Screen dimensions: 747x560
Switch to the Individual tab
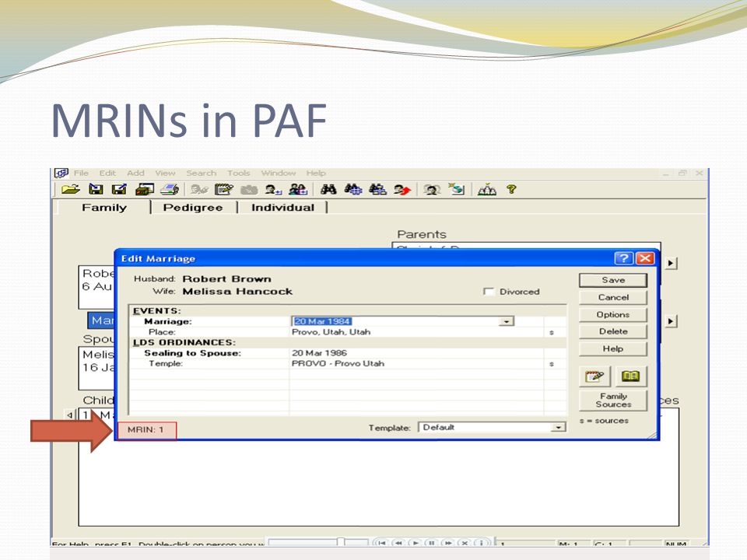pos(283,208)
